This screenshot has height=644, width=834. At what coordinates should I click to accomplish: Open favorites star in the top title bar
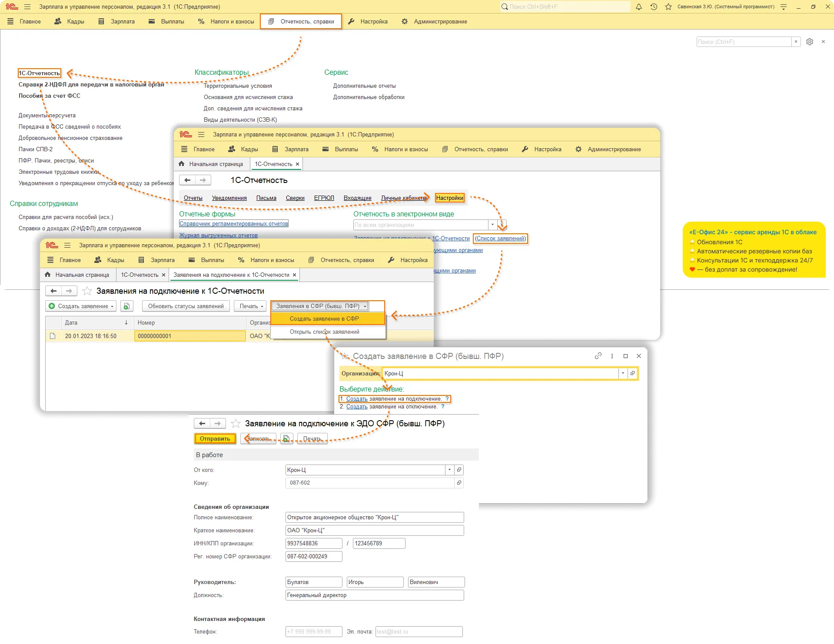[668, 7]
